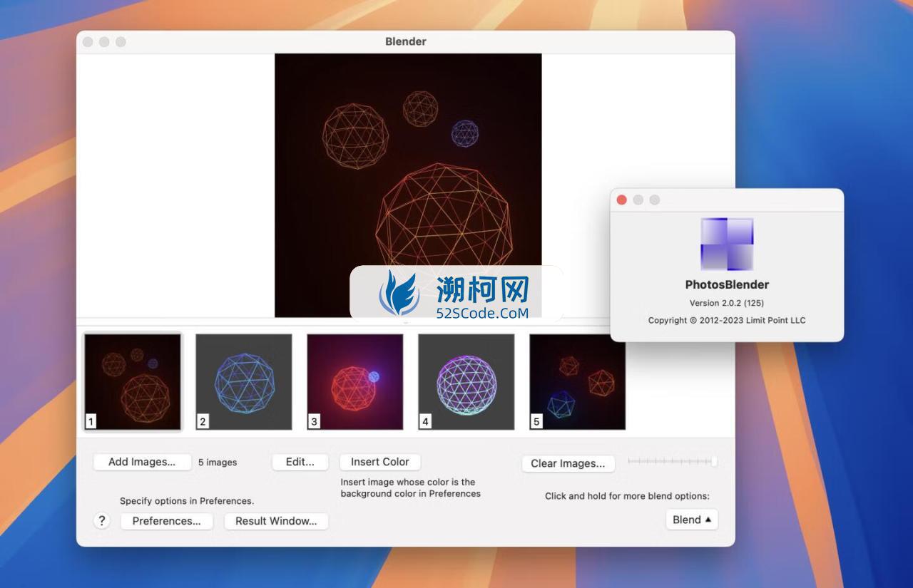Click the PhotosBlender app icon in About window

tap(727, 244)
